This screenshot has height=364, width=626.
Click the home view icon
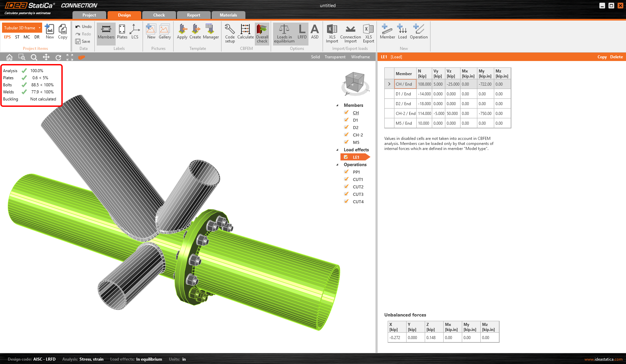click(x=9, y=57)
